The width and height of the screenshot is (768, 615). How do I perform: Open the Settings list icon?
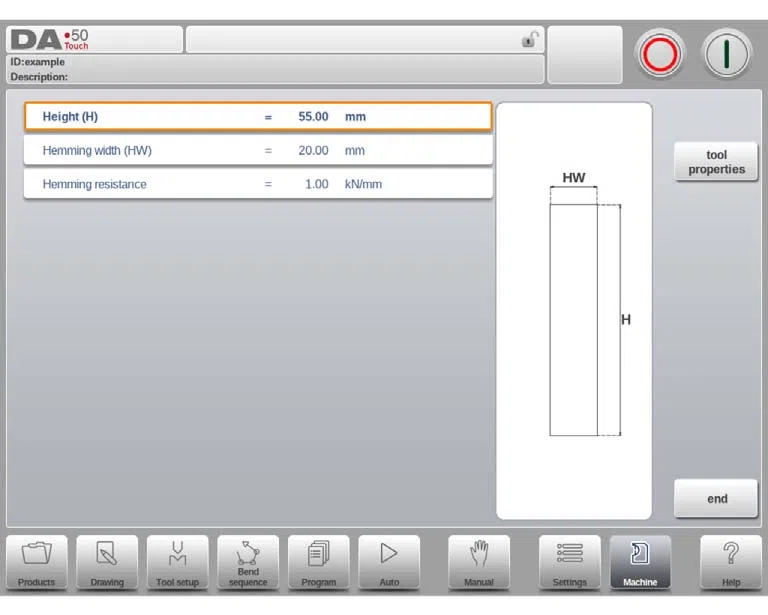570,562
